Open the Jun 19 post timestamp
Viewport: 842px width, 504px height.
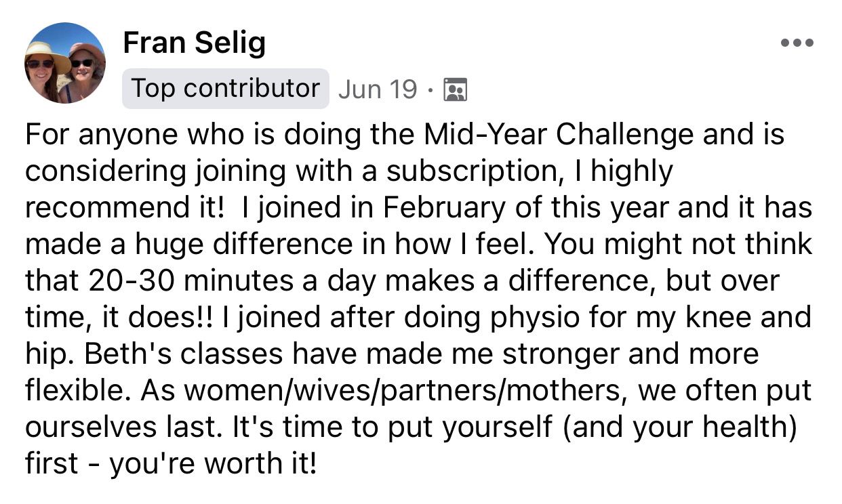pyautogui.click(x=377, y=89)
